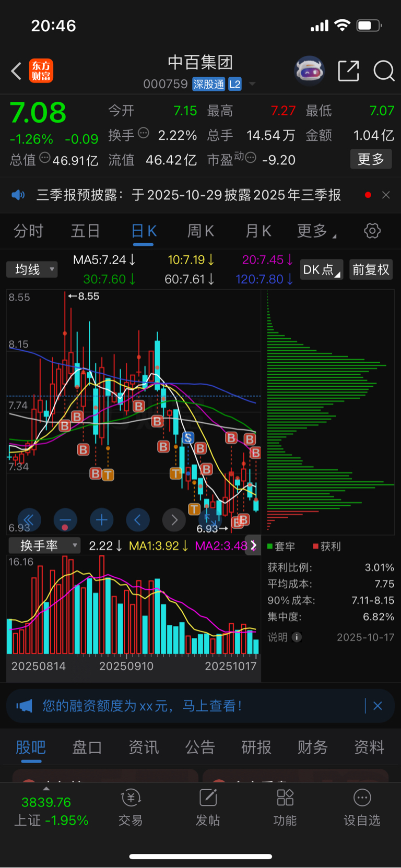Open the 更多 chart period dropdown

(x=316, y=231)
